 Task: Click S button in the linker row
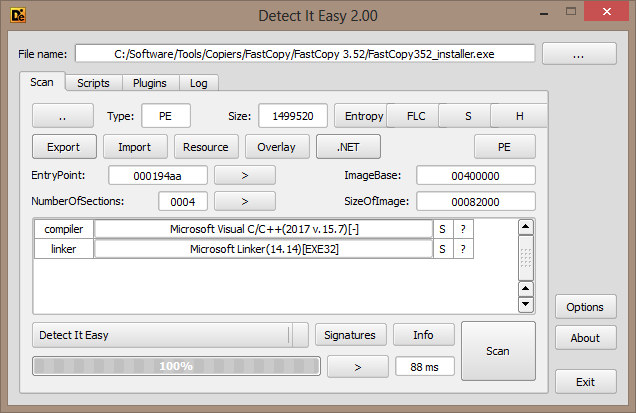443,249
